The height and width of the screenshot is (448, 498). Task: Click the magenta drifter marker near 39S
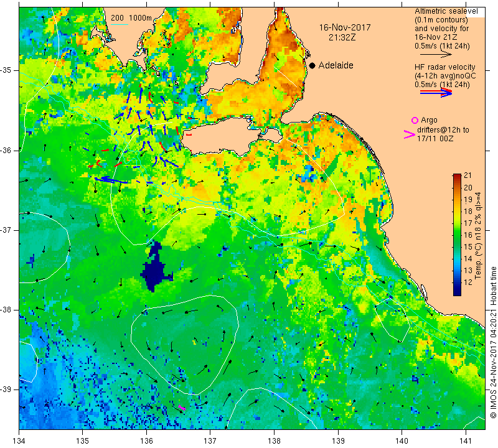point(182,407)
